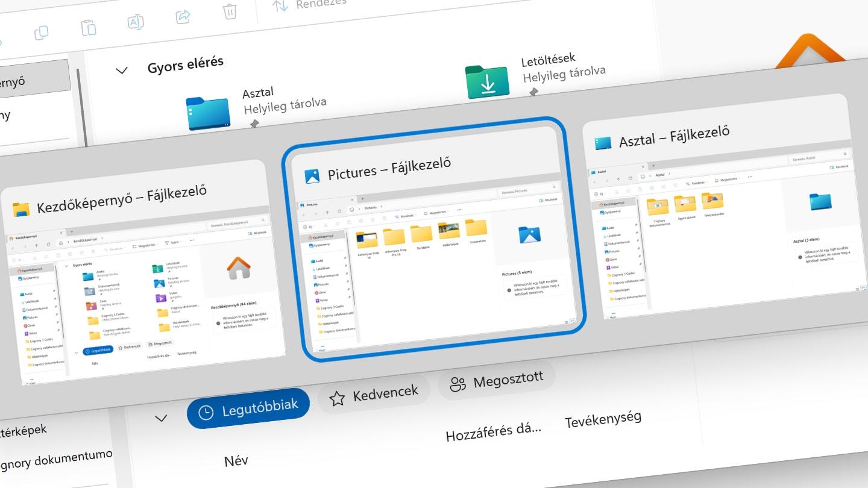The width and height of the screenshot is (868, 488).
Task: Open the Háttérképek folder in the sidebar
Action: pos(23,432)
